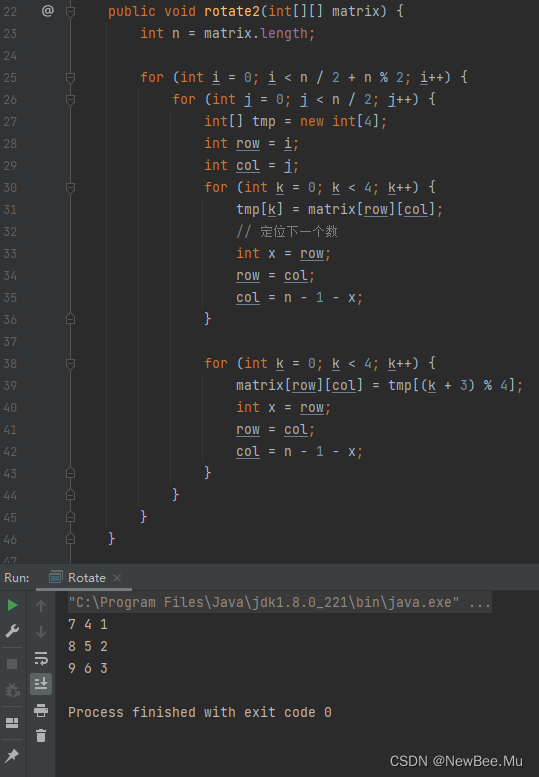Click line number 39 in gutter
The height and width of the screenshot is (777, 539).
click(10, 386)
